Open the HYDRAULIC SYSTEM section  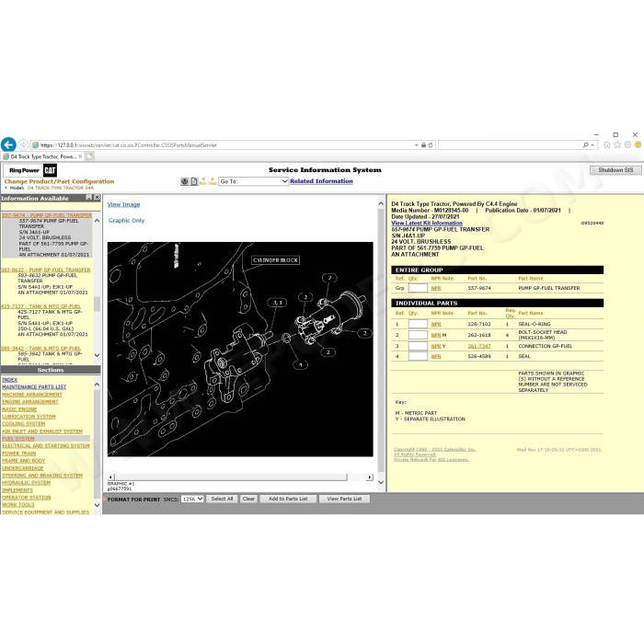[x=27, y=483]
